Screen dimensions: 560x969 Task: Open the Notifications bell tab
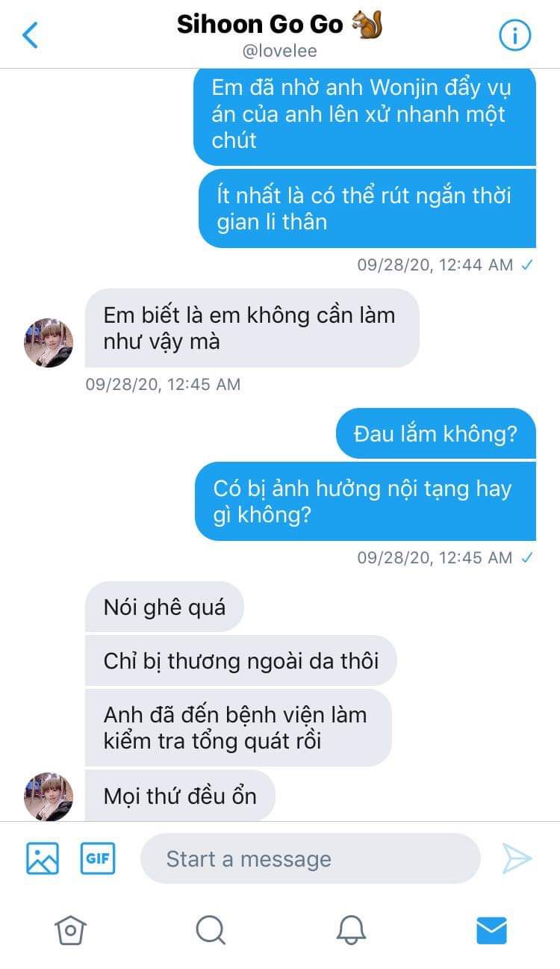point(351,930)
